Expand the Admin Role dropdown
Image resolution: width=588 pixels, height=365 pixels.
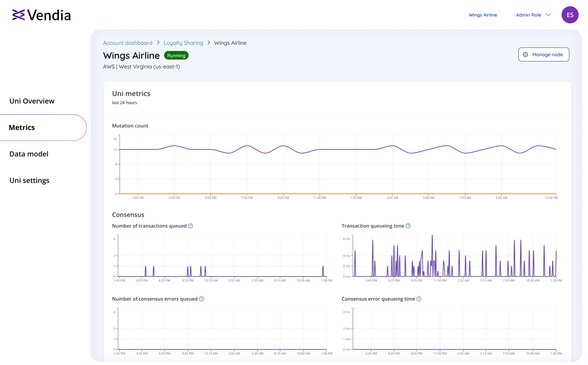pyautogui.click(x=533, y=15)
